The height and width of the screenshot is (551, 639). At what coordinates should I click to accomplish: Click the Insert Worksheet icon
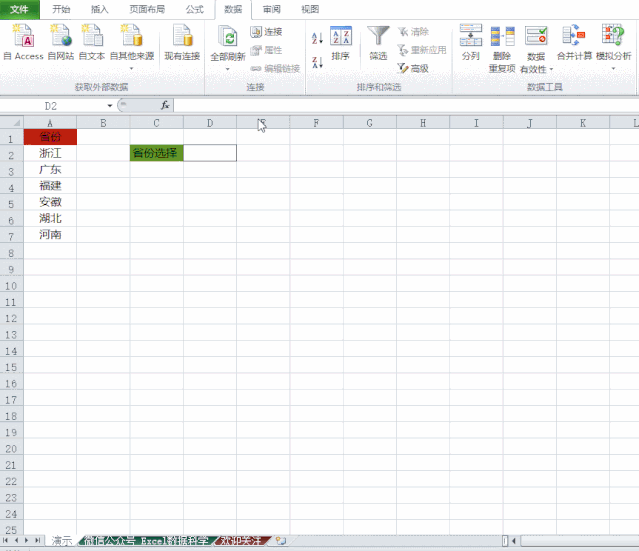click(x=281, y=541)
